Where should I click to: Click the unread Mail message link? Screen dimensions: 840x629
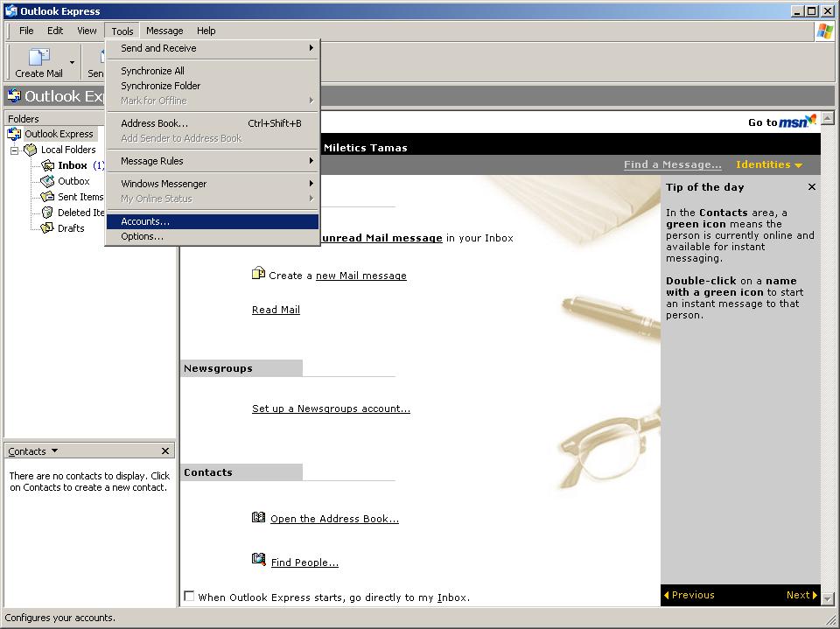point(382,238)
